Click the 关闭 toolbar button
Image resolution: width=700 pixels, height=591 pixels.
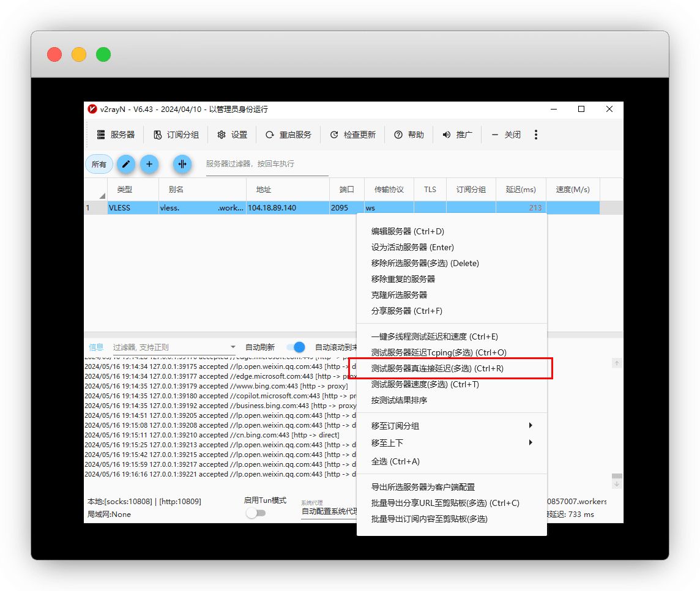pyautogui.click(x=506, y=135)
